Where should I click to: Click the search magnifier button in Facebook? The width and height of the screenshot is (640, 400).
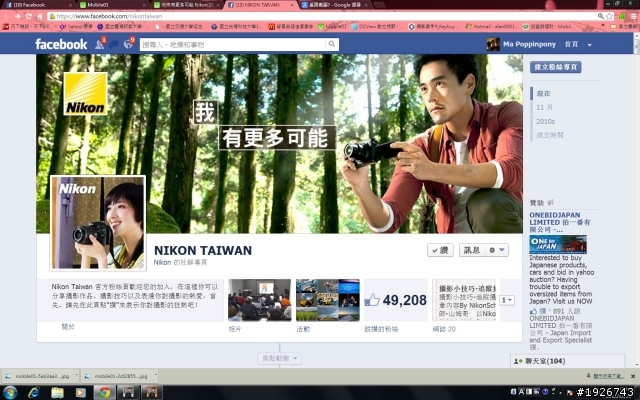point(332,44)
